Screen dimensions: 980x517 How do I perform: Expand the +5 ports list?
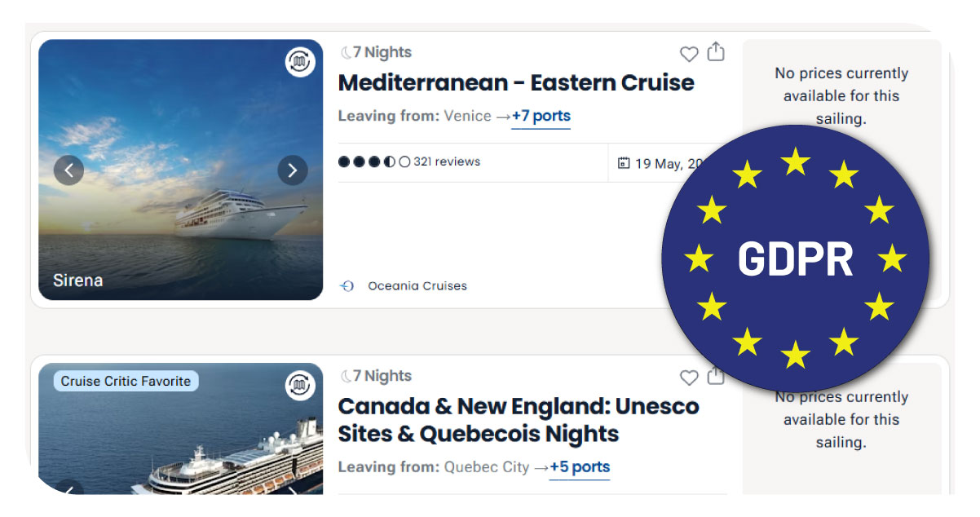coord(579,467)
